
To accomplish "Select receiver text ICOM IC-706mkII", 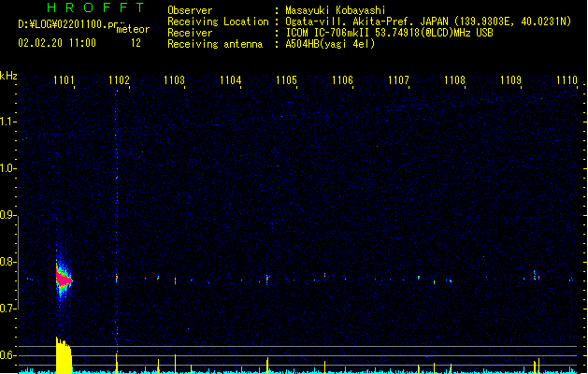I will click(327, 33).
